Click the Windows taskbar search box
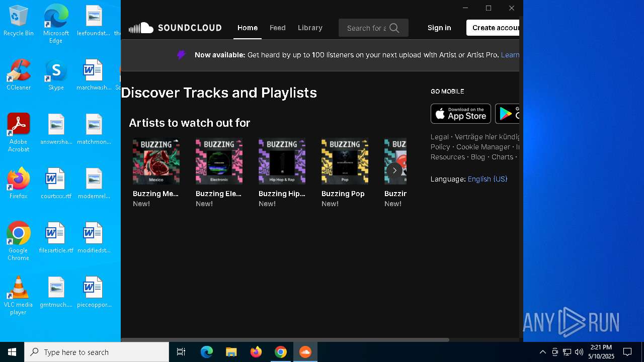Image resolution: width=644 pixels, height=362 pixels. 97,352
